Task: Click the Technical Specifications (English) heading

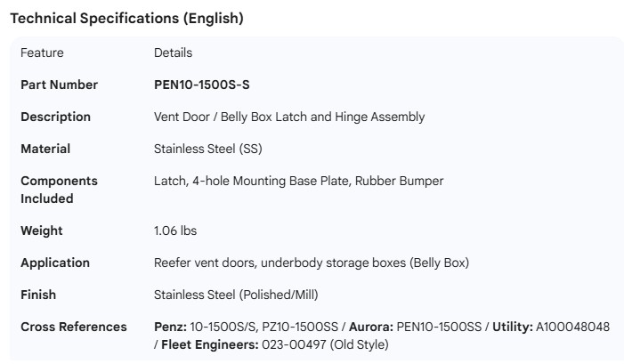Action: tap(126, 18)
